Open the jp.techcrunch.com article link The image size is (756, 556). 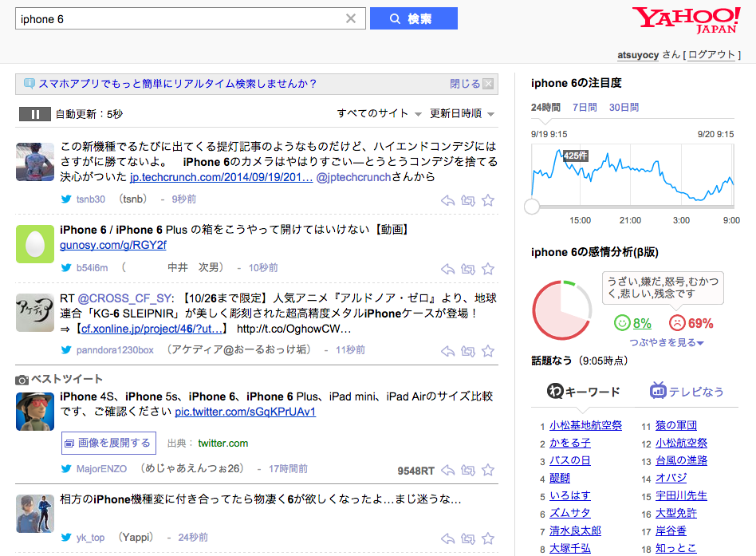(x=222, y=177)
